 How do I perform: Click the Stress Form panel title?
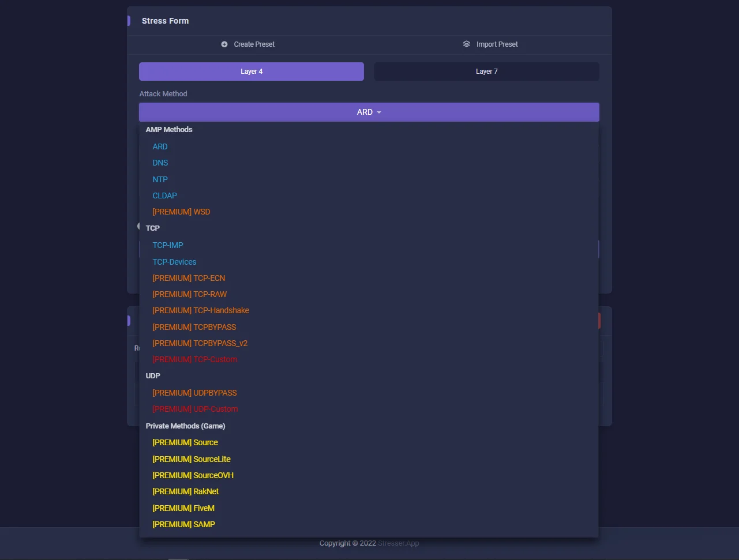165,21
